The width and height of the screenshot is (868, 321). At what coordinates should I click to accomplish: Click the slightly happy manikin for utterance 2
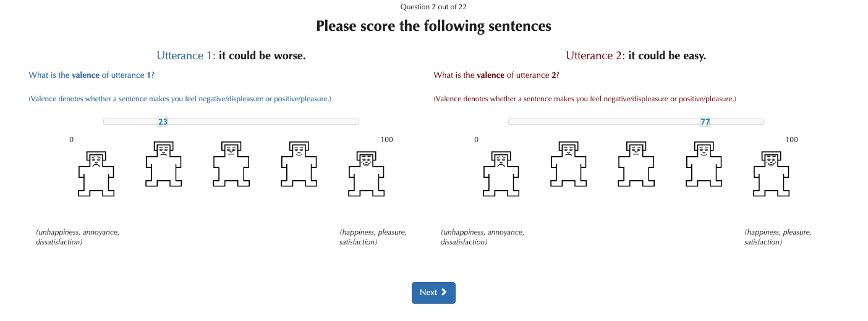(x=704, y=164)
